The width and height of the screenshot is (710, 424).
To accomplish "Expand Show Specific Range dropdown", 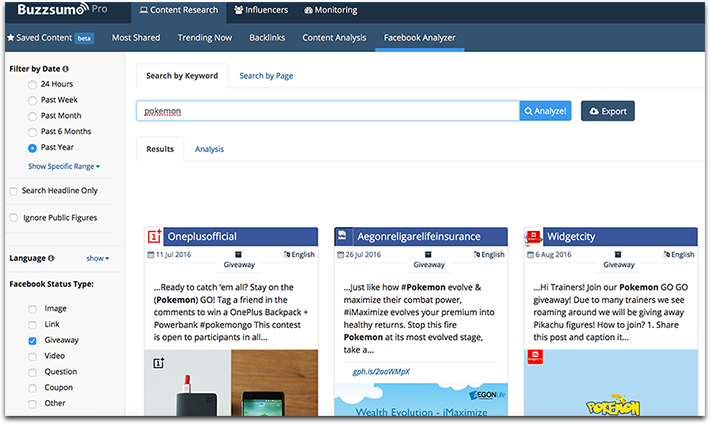I will pos(64,166).
